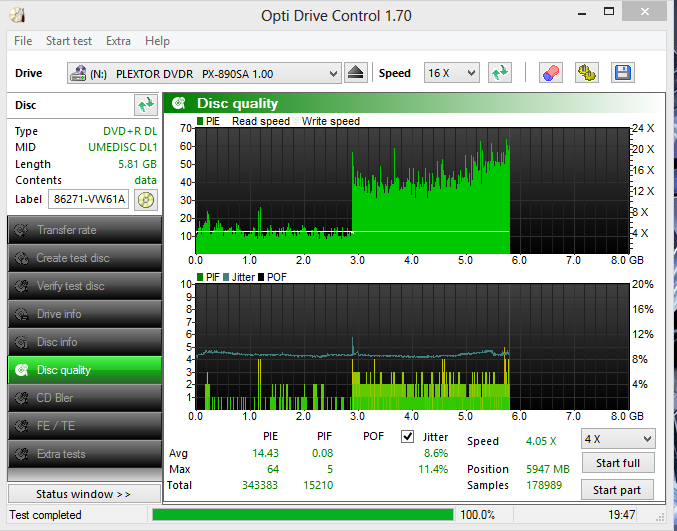Image resolution: width=677 pixels, height=531 pixels.
Task: Click the Opti Drive Control app icon
Action: [x=17, y=16]
